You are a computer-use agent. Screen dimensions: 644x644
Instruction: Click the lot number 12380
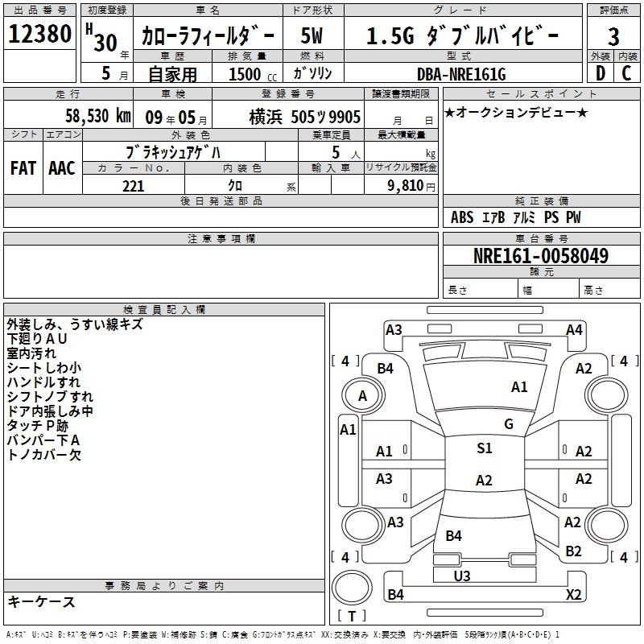pyautogui.click(x=39, y=34)
